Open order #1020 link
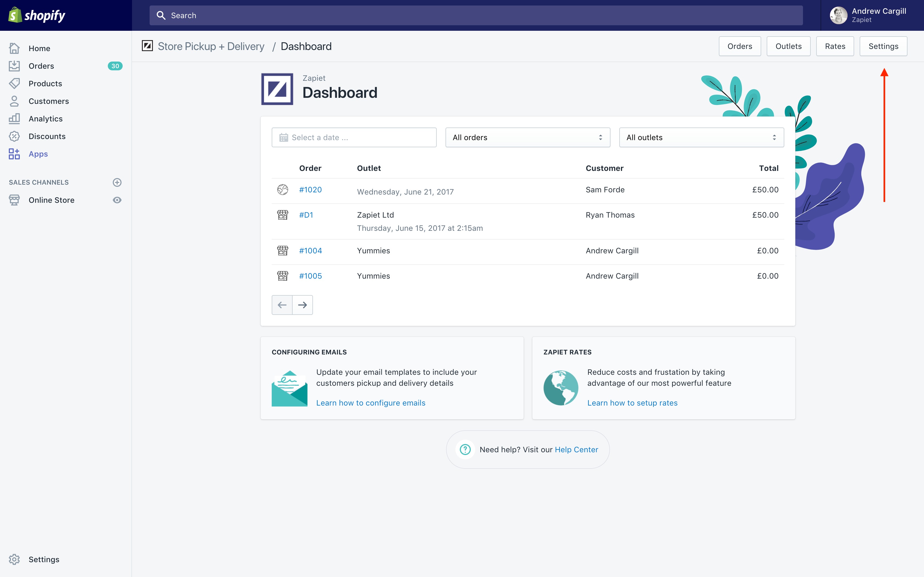This screenshot has width=924, height=577. coord(310,190)
